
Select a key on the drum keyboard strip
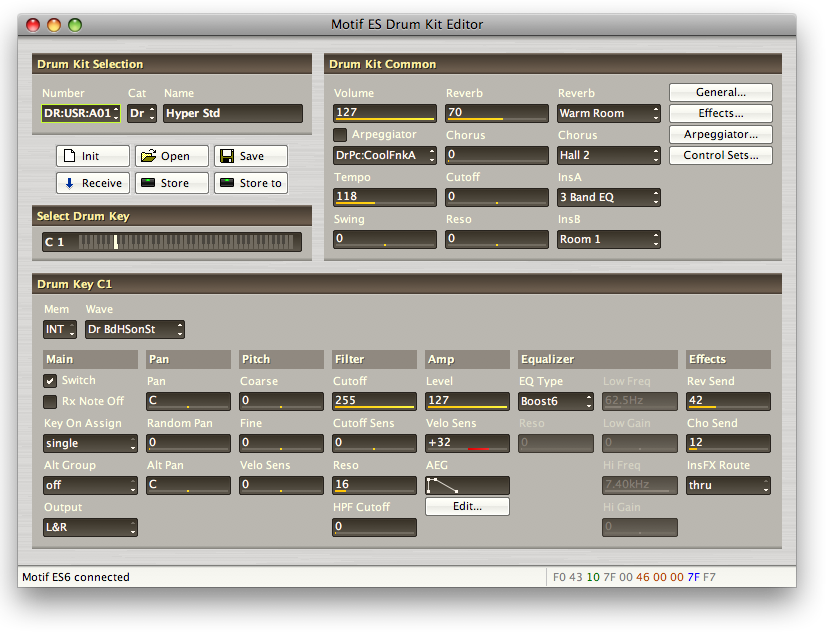click(x=188, y=242)
